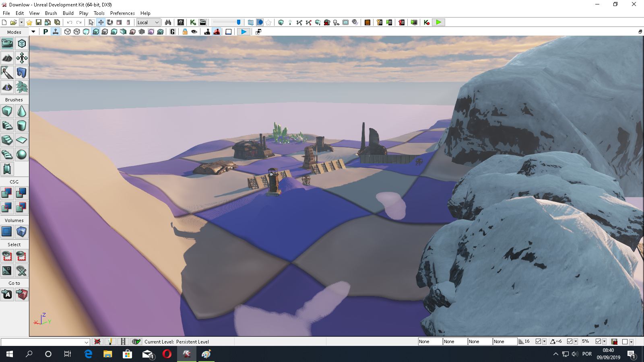Toggle Game View G button

(x=173, y=32)
